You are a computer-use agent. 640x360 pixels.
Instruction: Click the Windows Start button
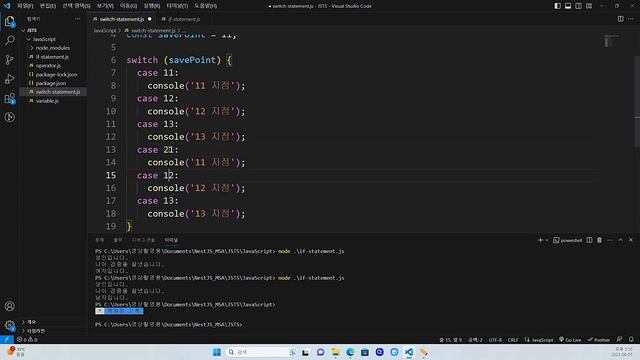tap(217, 352)
